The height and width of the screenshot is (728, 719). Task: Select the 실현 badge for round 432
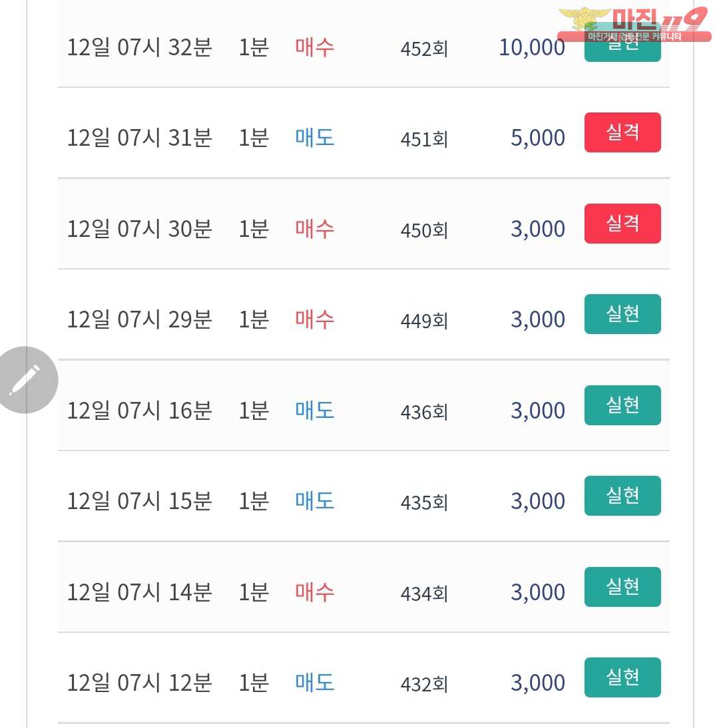(622, 677)
